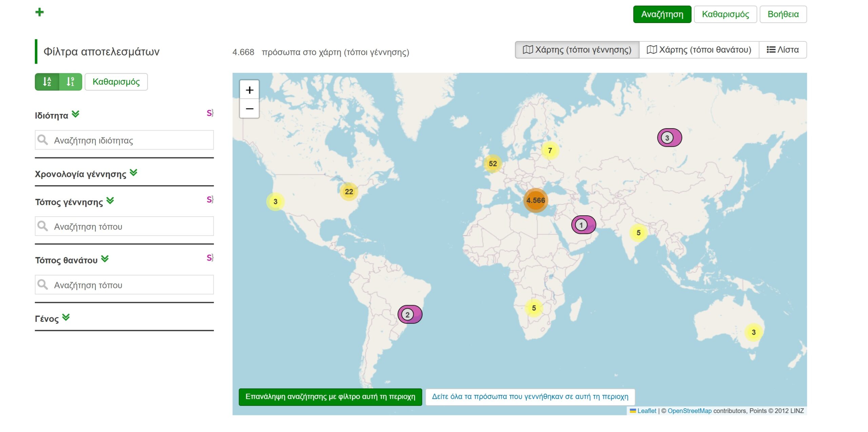Click Επανάληψη αναζήτησης με φίλτρο button

(330, 397)
